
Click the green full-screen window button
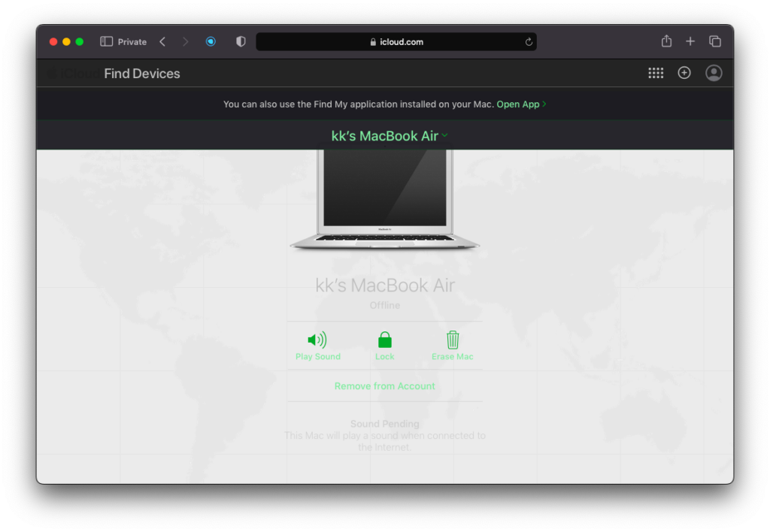[x=80, y=42]
